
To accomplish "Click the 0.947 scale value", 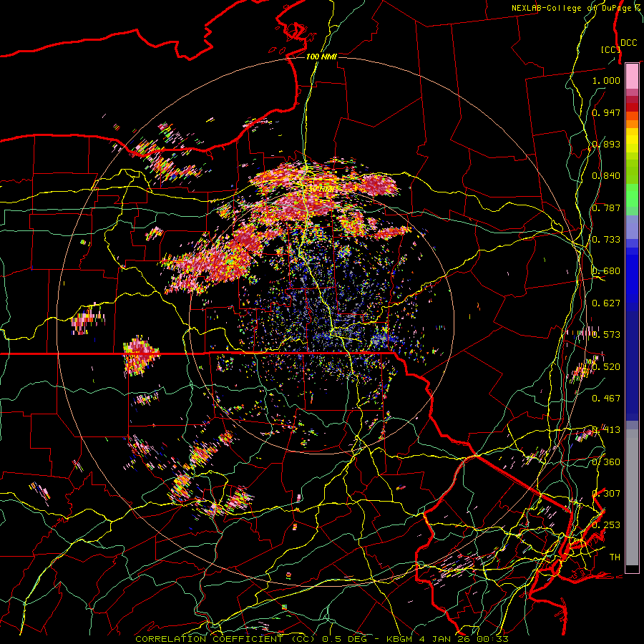I will 606,112.
